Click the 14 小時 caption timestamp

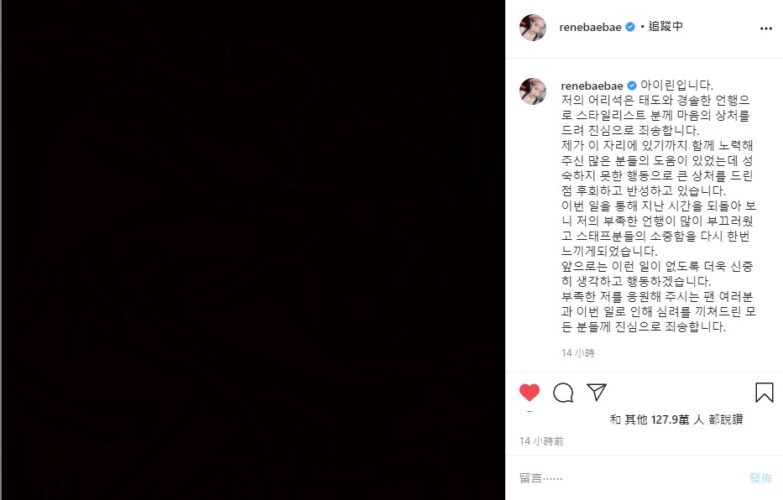(x=578, y=353)
